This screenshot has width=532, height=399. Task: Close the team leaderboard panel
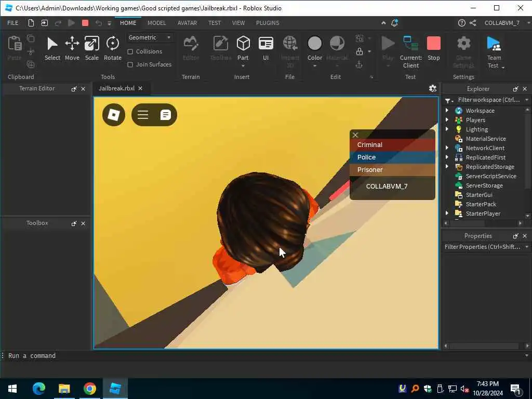tap(355, 135)
